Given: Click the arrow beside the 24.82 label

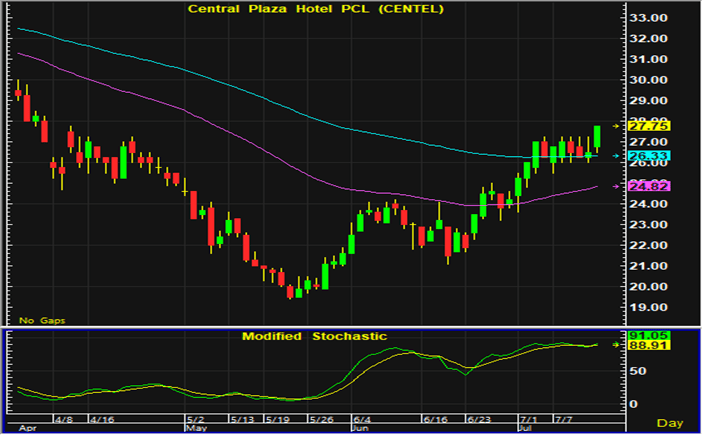Looking at the screenshot, I should (616, 187).
